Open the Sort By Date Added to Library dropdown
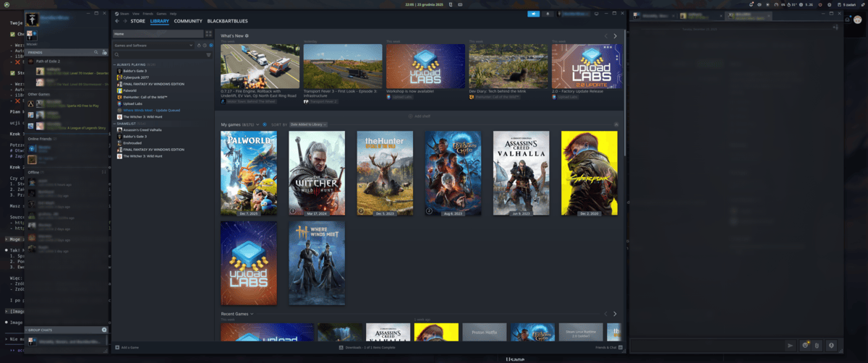Viewport: 868px width, 363px height. pyautogui.click(x=309, y=124)
